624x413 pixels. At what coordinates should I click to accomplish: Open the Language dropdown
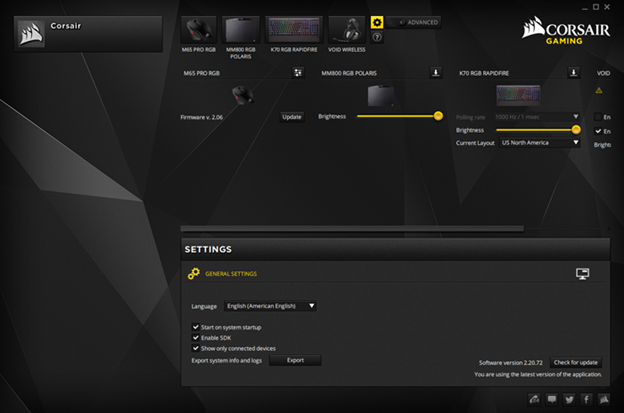point(270,306)
